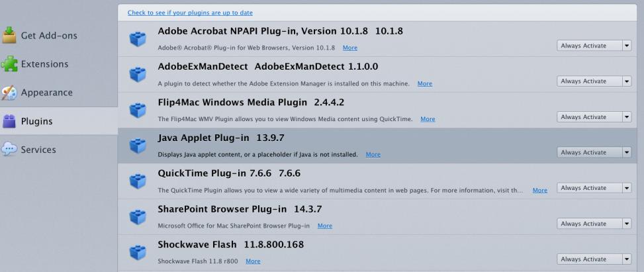Click the purple Plugins brick icon

point(9,121)
